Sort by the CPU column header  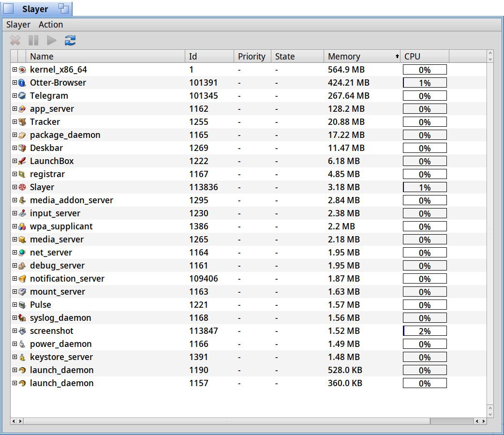pyautogui.click(x=425, y=57)
